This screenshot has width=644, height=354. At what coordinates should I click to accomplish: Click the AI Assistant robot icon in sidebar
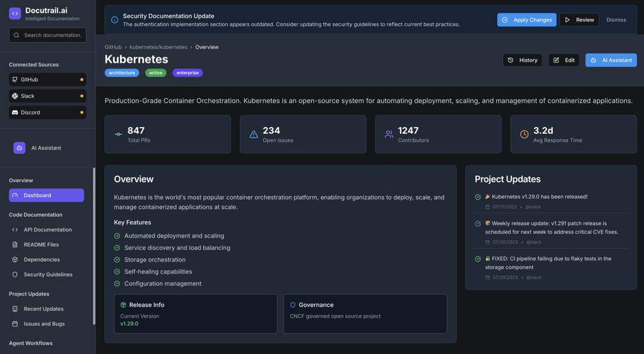(19, 148)
